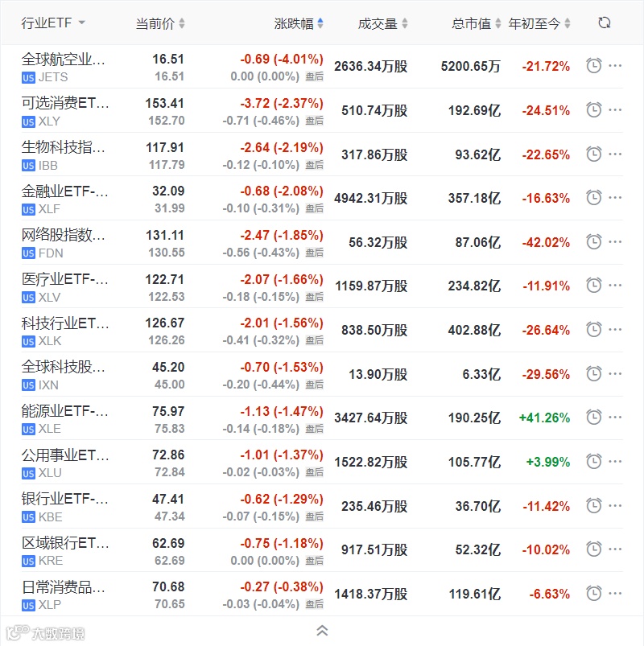This screenshot has width=644, height=646.
Task: Open the 科技行业ET XLK entry
Action: tap(65, 331)
